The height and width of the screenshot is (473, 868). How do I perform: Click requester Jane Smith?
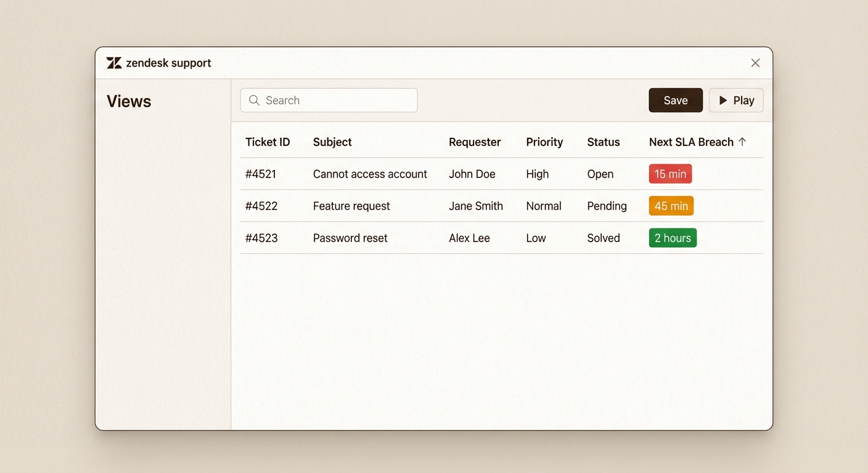click(x=475, y=206)
